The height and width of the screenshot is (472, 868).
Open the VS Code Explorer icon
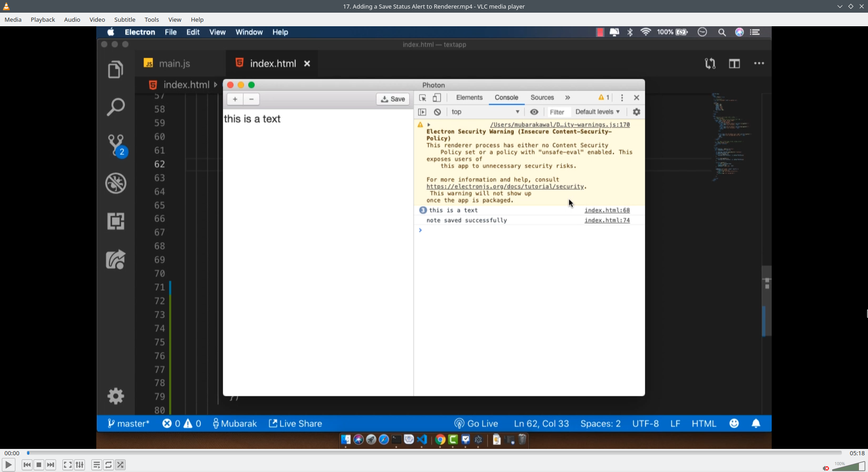(x=116, y=69)
